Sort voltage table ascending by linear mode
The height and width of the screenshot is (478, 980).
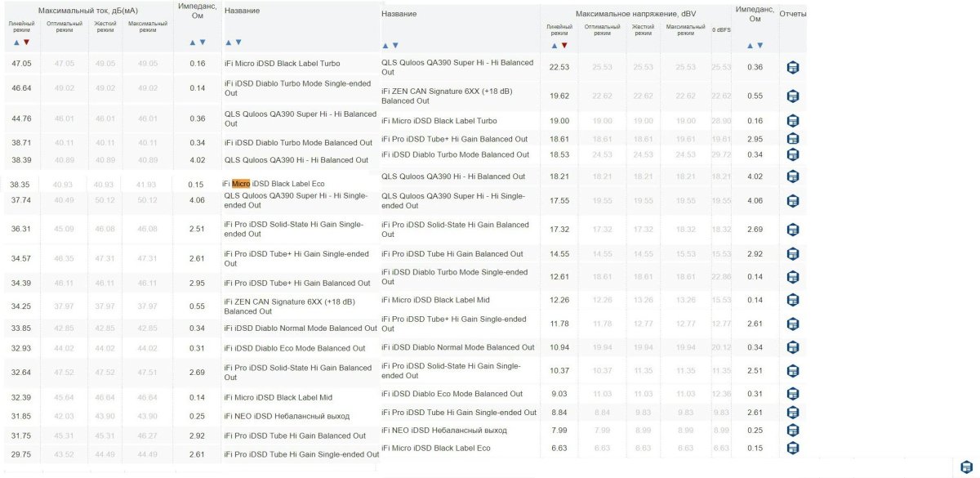tap(554, 46)
